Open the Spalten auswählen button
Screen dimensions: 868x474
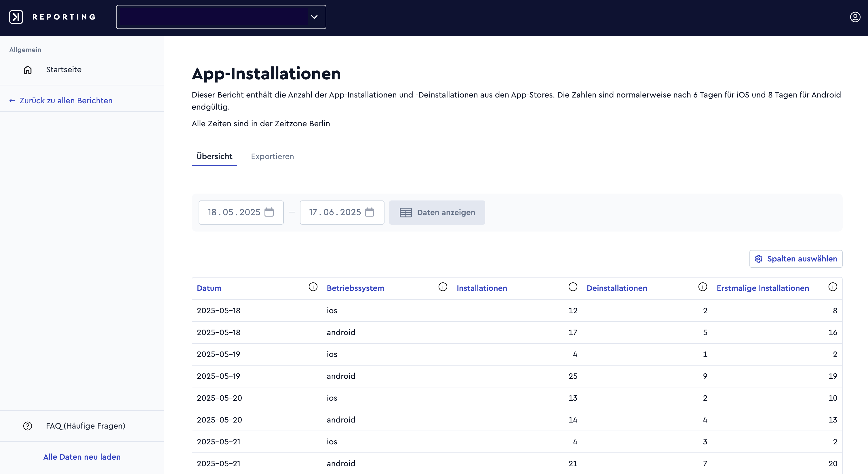click(796, 259)
